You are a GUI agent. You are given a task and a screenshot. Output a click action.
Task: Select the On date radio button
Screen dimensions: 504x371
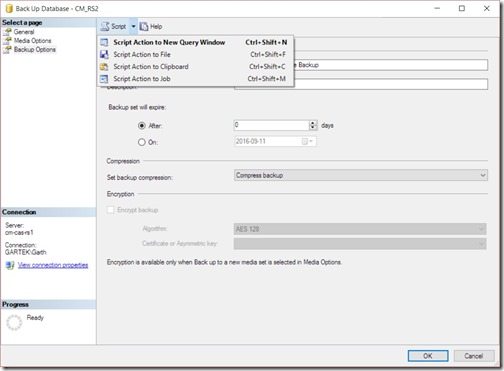pyautogui.click(x=142, y=142)
